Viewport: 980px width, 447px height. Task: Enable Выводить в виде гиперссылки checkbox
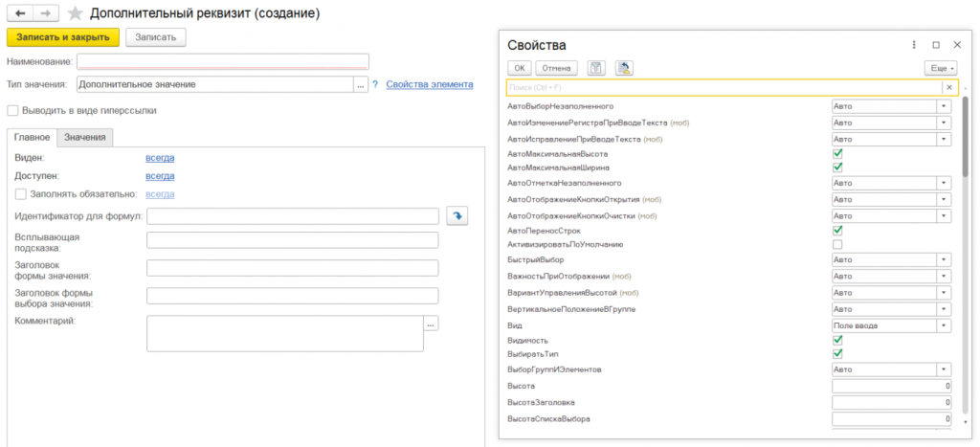[13, 110]
